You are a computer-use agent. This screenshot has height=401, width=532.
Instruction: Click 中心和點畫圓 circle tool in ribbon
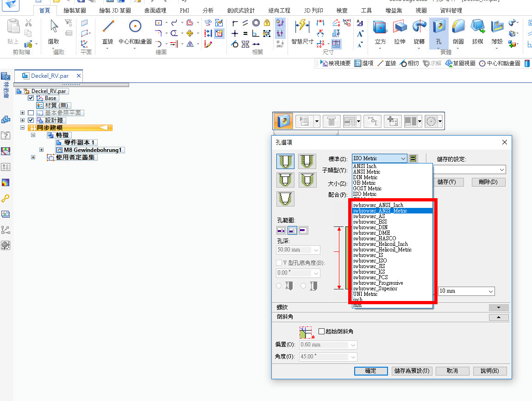click(135, 32)
